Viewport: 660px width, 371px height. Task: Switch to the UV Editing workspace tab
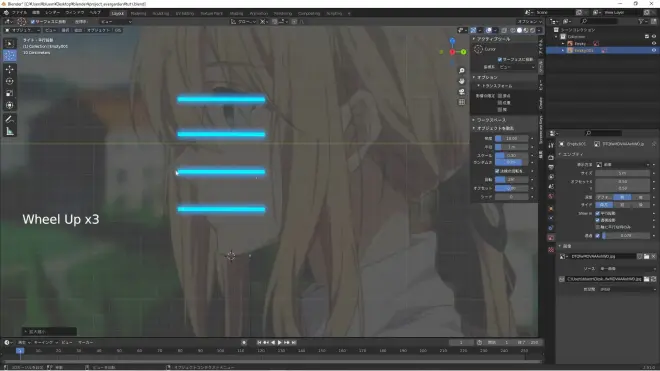click(x=185, y=13)
